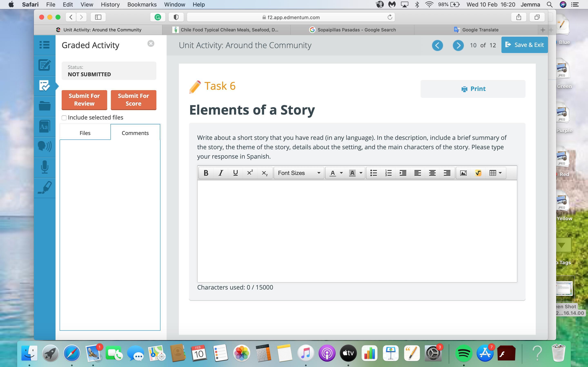588x367 pixels.
Task: Expand the insert table dropdown
Action: 500,173
